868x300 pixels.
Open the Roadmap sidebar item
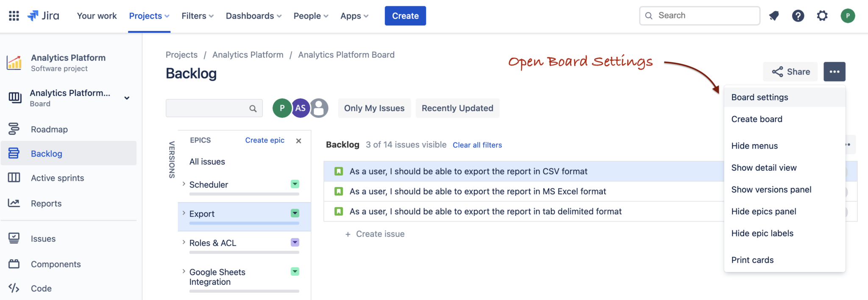point(49,129)
